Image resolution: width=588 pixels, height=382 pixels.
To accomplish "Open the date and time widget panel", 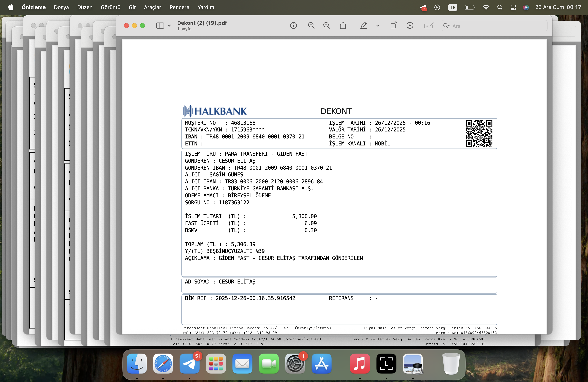I will click(x=558, y=7).
